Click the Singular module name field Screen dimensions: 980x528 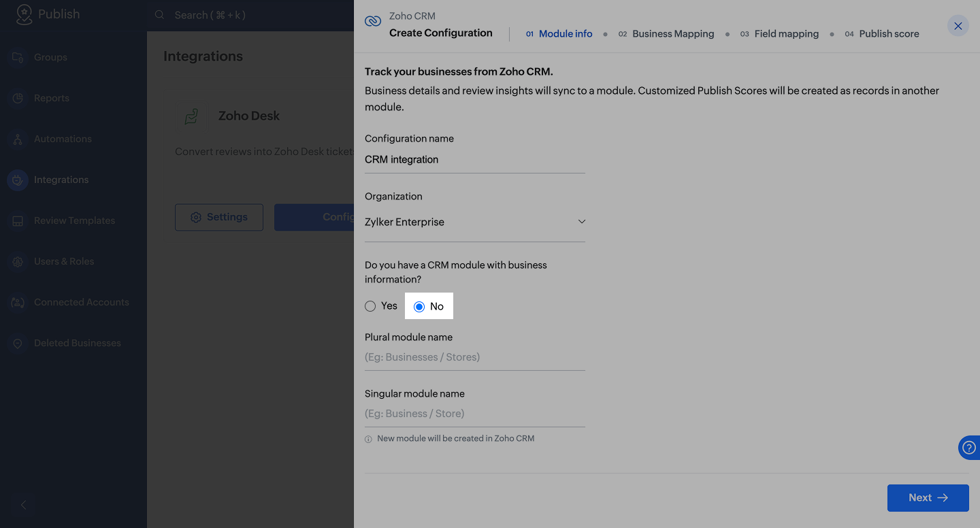475,414
